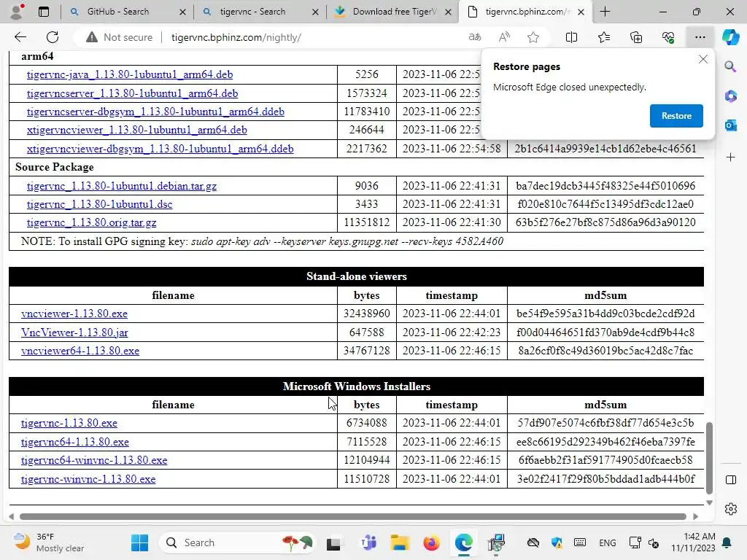Switch to GitHub - Search tab
The width and height of the screenshot is (747, 560).
(x=118, y=12)
